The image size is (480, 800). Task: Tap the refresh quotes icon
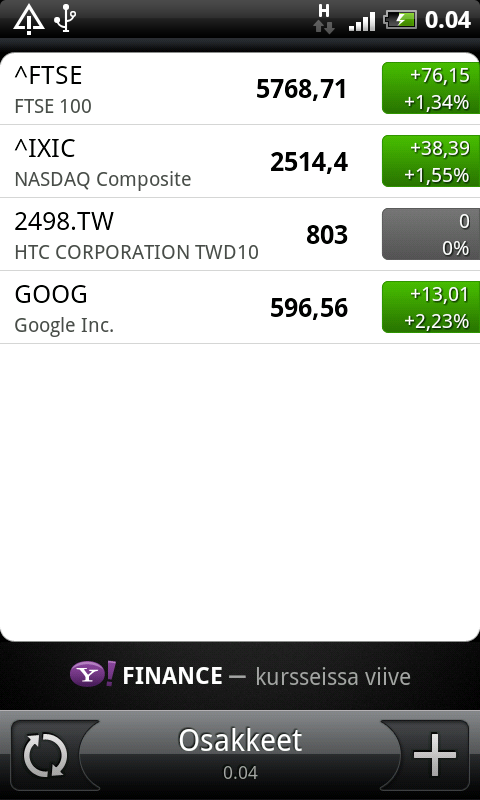[x=45, y=755]
